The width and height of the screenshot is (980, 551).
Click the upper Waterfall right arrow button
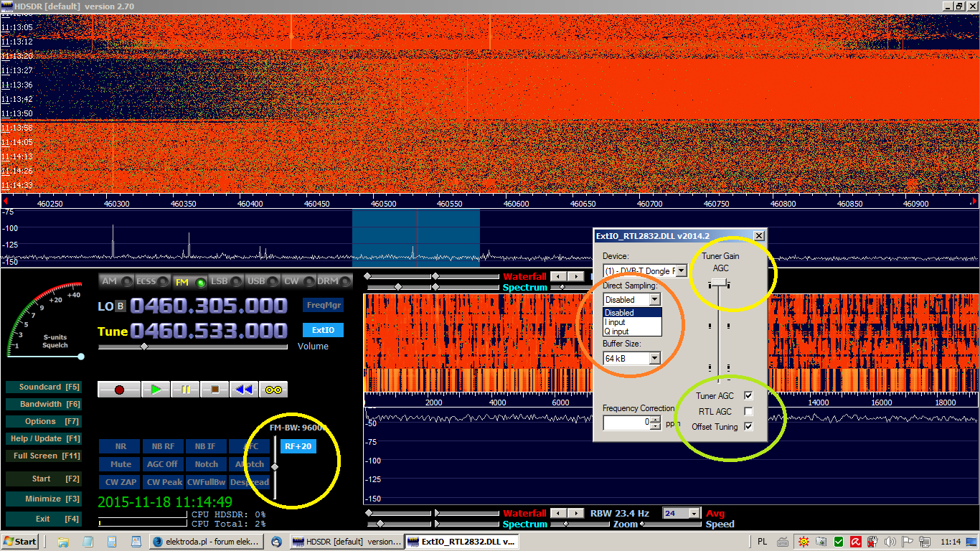pyautogui.click(x=575, y=276)
